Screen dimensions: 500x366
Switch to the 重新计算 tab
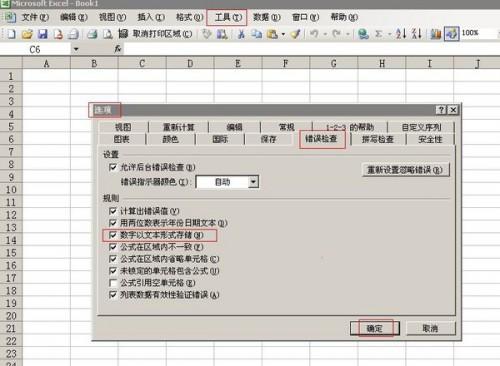(x=178, y=127)
